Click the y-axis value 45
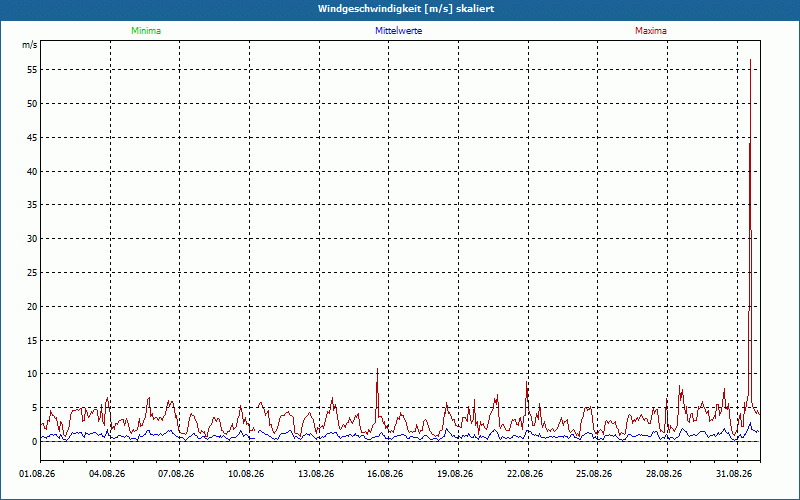The width and height of the screenshot is (800, 500). (x=32, y=138)
